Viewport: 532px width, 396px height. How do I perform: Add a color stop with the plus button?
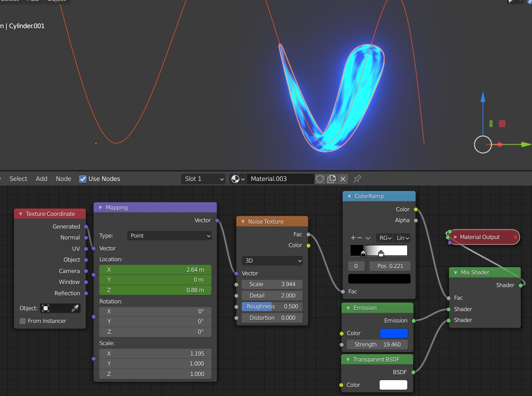[x=353, y=238]
